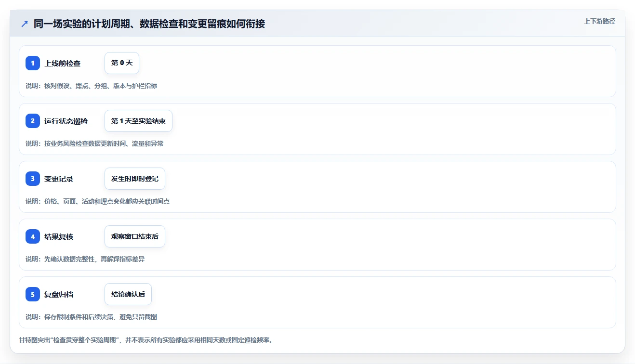Screen dimensions: 635x364
Task: Click the footer note starting with 甘特图突出
Action: click(x=146, y=340)
